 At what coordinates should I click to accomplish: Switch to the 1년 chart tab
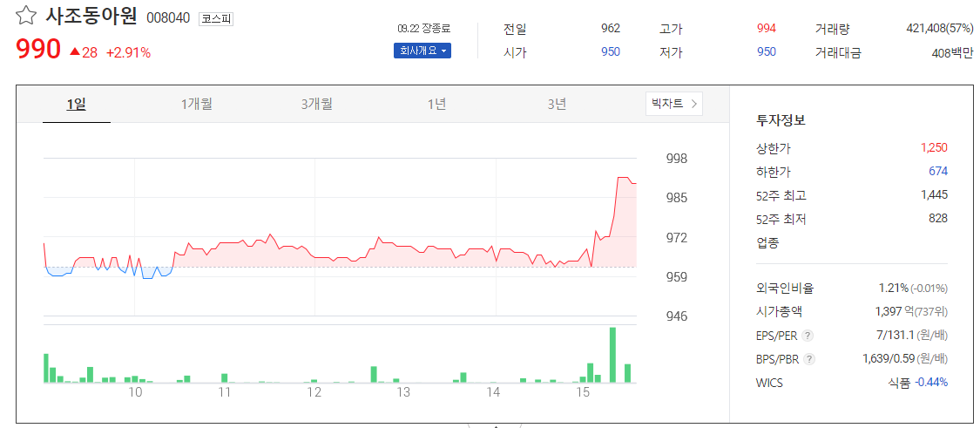tap(437, 105)
